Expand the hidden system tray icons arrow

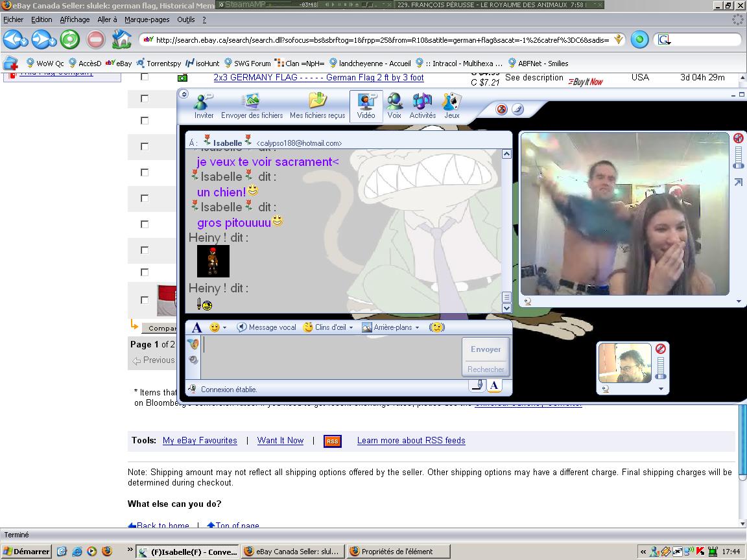point(643,552)
